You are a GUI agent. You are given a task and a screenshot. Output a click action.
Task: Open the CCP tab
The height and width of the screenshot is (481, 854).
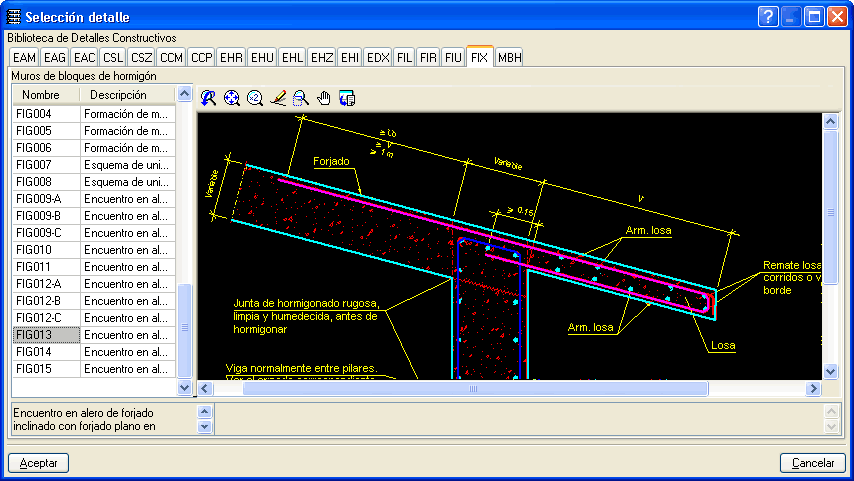[201, 57]
